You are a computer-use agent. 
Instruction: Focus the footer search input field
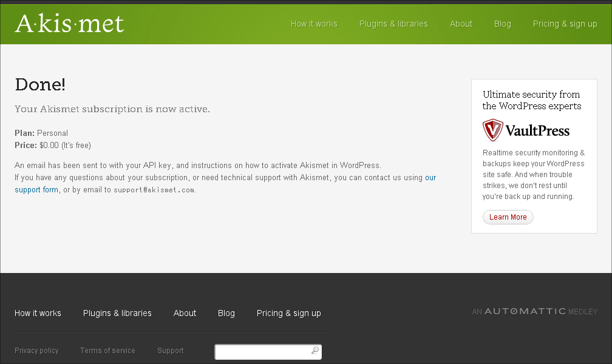[268, 352]
